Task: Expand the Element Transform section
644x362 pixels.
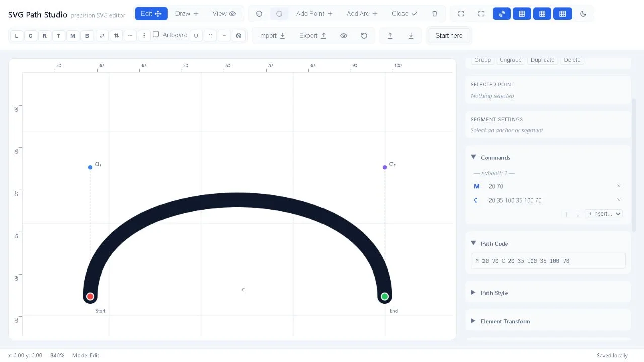Action: 473,321
